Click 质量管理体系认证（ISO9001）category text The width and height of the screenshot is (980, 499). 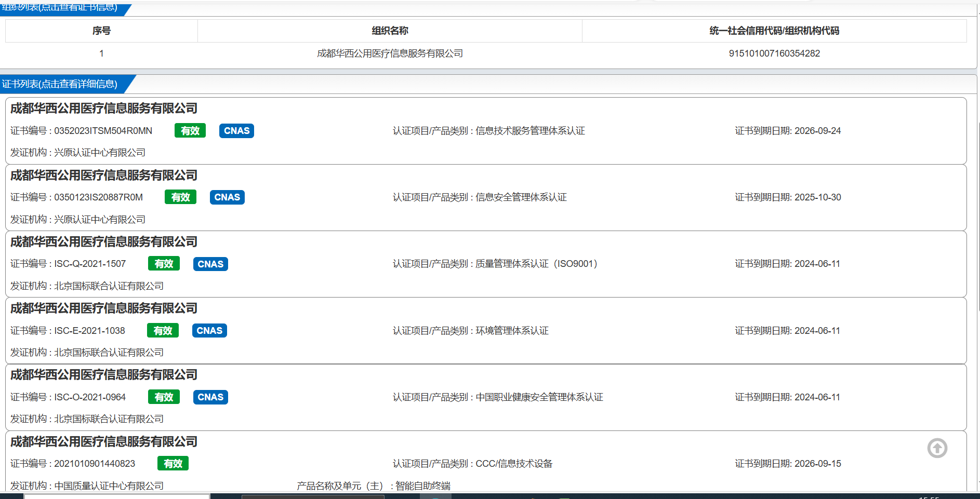pos(537,264)
